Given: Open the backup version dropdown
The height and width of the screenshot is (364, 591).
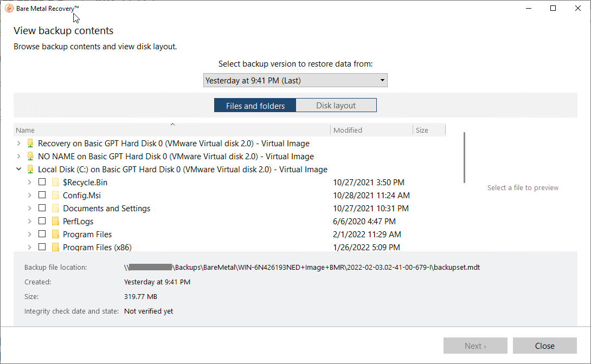Looking at the screenshot, I should click(x=295, y=81).
